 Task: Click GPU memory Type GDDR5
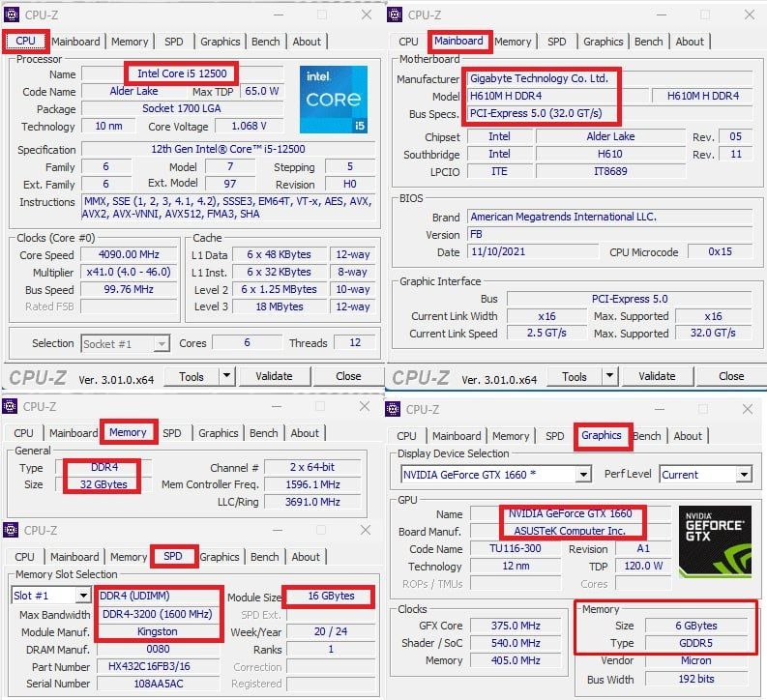pyautogui.click(x=696, y=643)
